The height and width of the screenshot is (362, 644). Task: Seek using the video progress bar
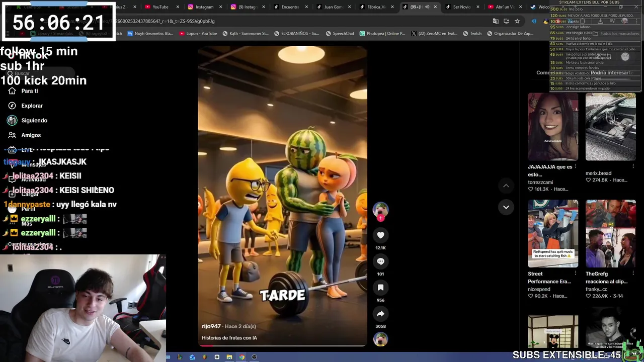(282, 345)
